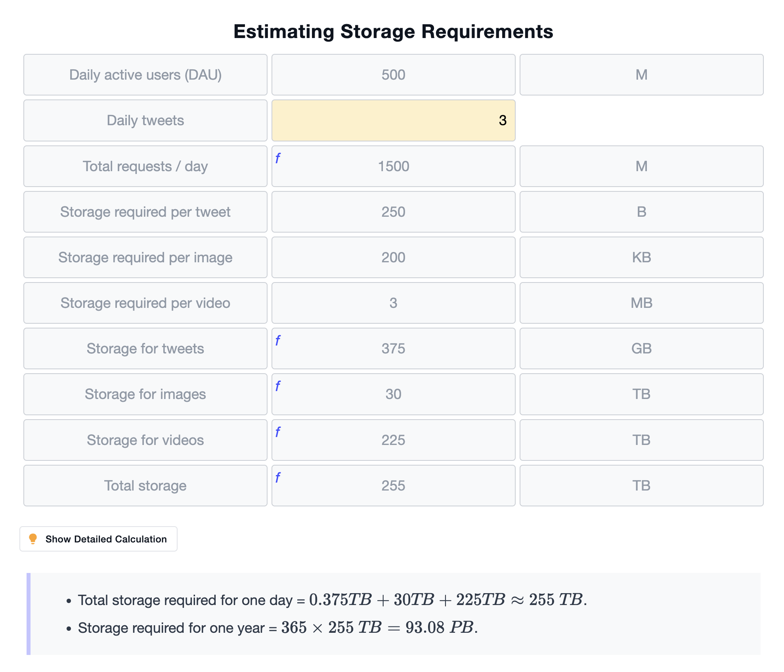Click the unit label TB for Total storage
This screenshot has width=784, height=672.
642,484
